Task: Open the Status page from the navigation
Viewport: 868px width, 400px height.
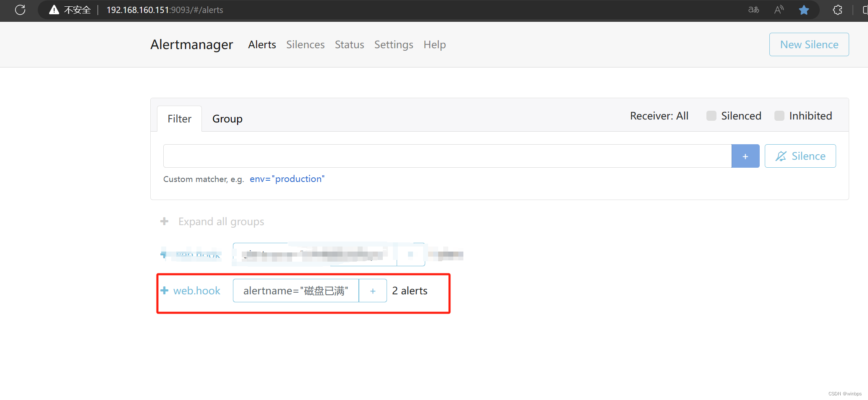Action: tap(349, 44)
